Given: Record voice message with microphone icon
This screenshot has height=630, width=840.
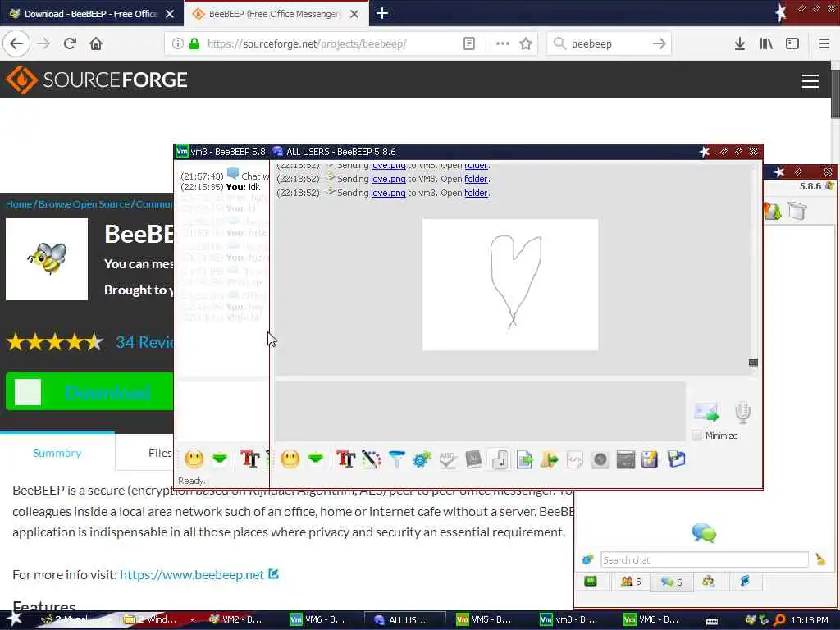Looking at the screenshot, I should point(742,412).
